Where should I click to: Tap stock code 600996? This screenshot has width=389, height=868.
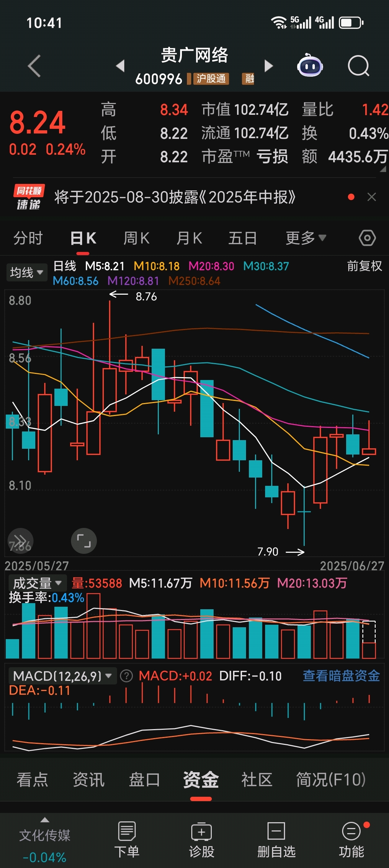coord(159,79)
